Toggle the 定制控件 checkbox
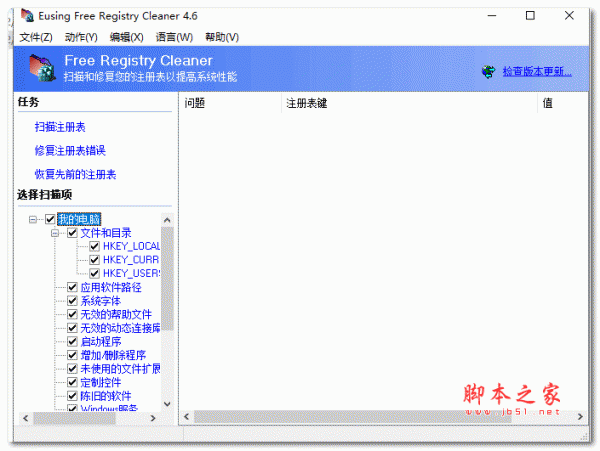 pos(72,382)
